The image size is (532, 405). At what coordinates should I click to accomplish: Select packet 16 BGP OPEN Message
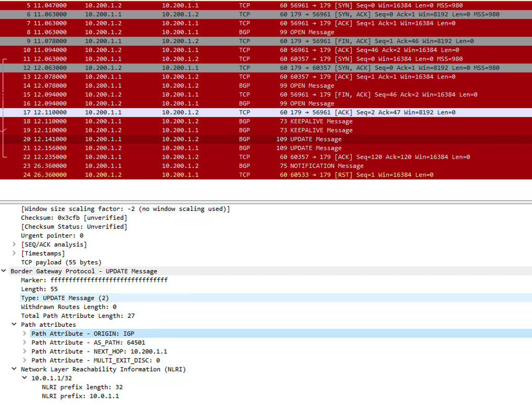coord(266,103)
